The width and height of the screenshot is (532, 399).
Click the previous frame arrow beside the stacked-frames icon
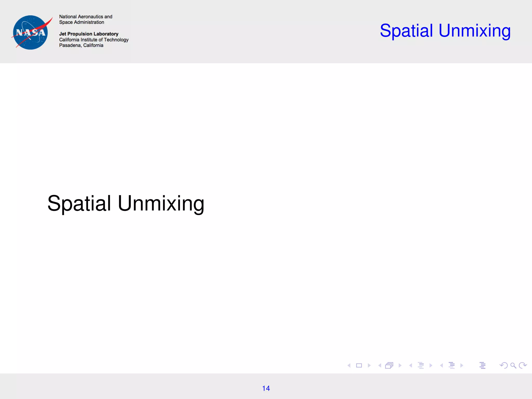[380, 365]
